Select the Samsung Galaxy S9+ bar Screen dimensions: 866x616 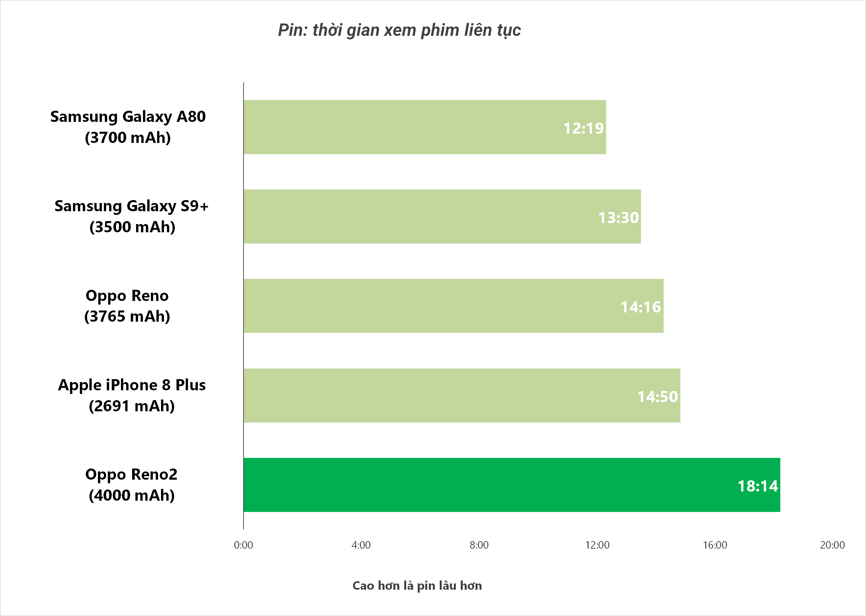coord(442,217)
